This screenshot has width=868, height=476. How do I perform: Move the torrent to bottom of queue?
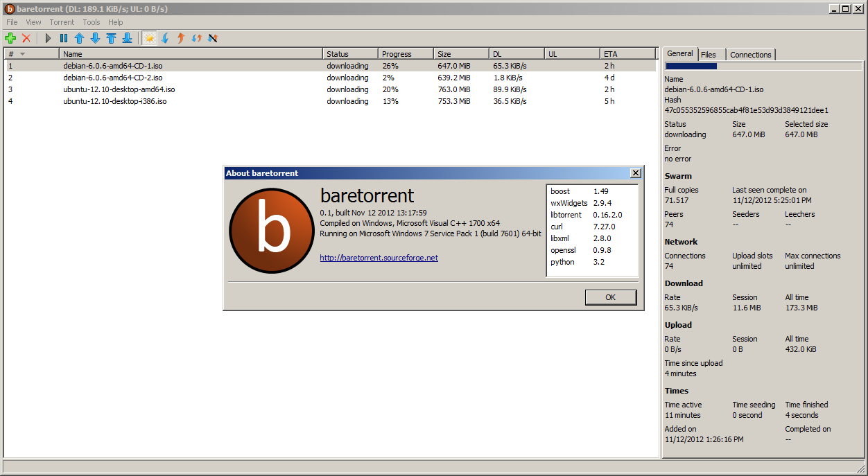tap(127, 38)
